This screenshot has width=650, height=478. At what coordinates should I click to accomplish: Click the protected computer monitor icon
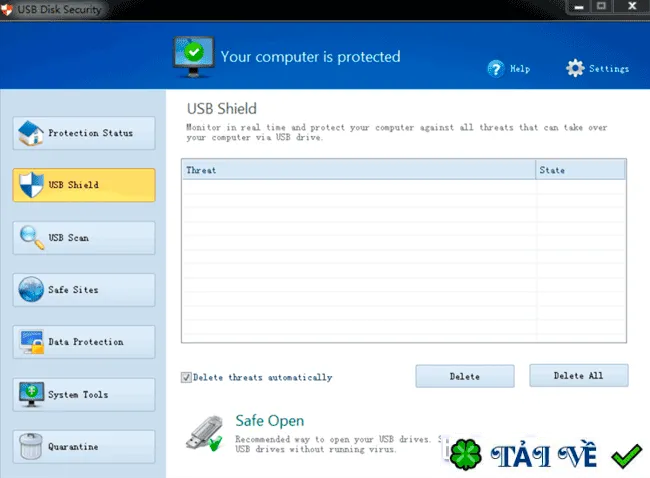[x=194, y=57]
